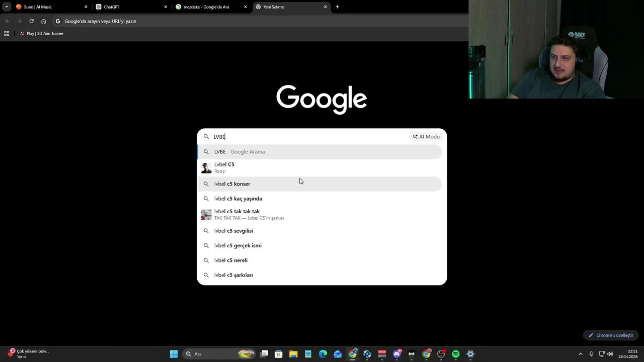Choose the Lvbel C5 Rapçi suggestion
Viewport: 644px width, 362px height.
click(319, 167)
